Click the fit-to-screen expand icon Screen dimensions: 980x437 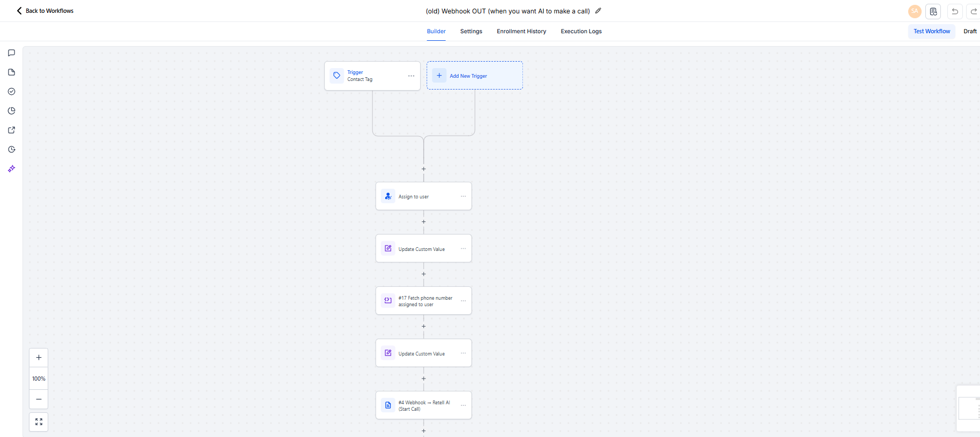tap(39, 422)
